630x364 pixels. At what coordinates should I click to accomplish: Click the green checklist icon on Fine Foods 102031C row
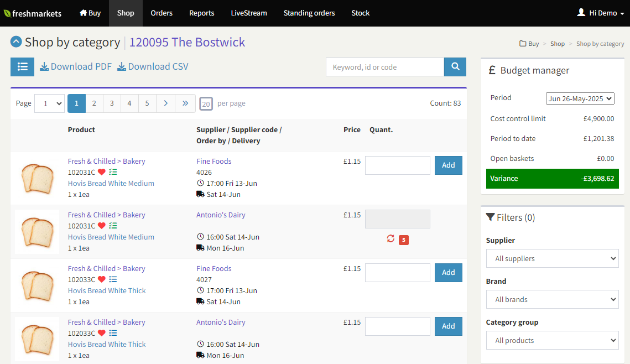(113, 172)
